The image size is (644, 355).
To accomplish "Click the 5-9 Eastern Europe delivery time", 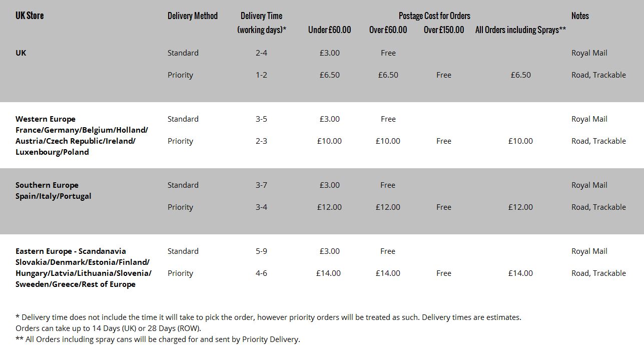I will pyautogui.click(x=261, y=251).
